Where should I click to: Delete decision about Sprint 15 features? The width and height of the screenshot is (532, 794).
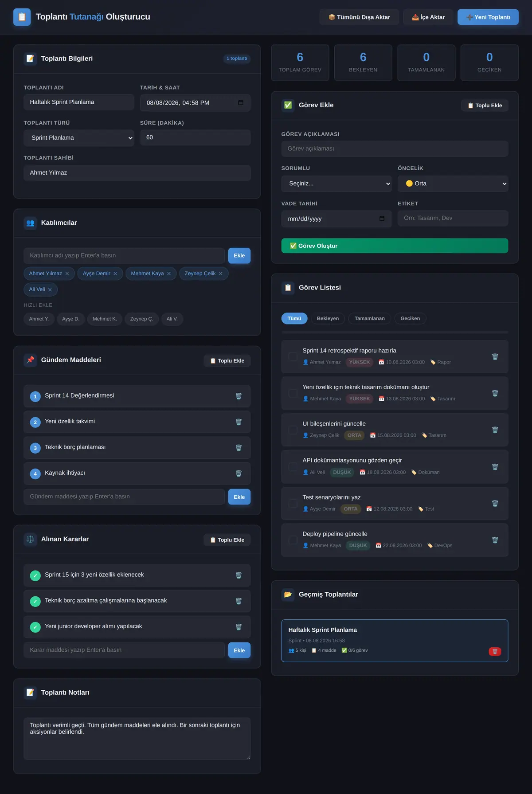[239, 575]
